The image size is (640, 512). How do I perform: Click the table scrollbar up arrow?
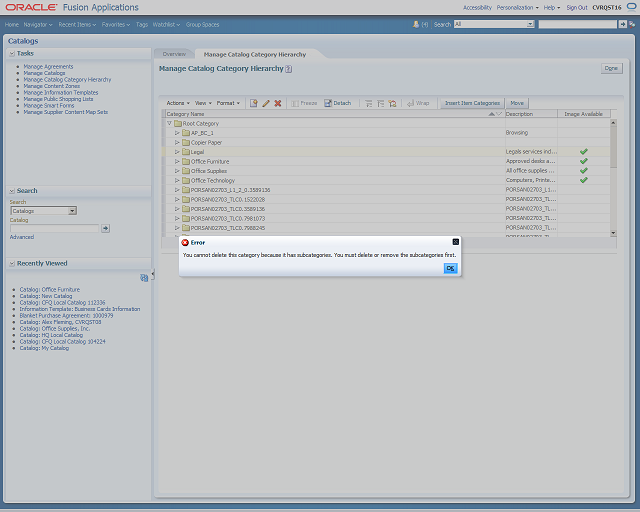pos(613,122)
